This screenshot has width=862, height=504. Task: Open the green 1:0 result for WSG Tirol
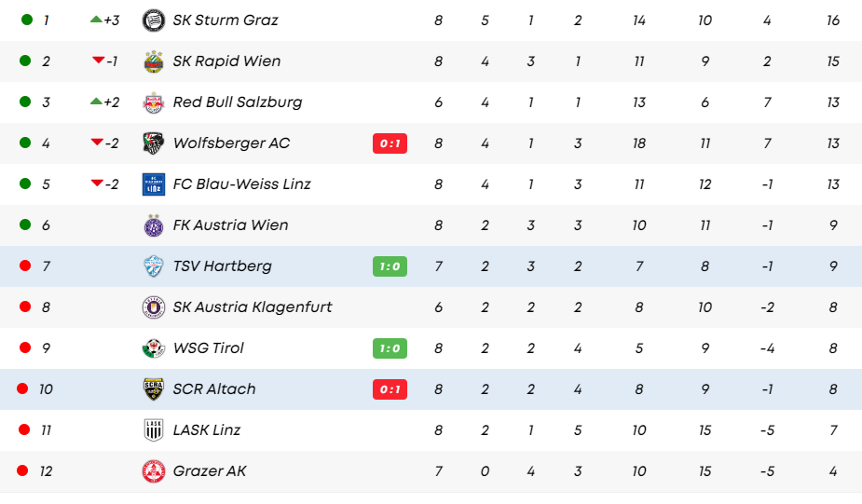(390, 348)
